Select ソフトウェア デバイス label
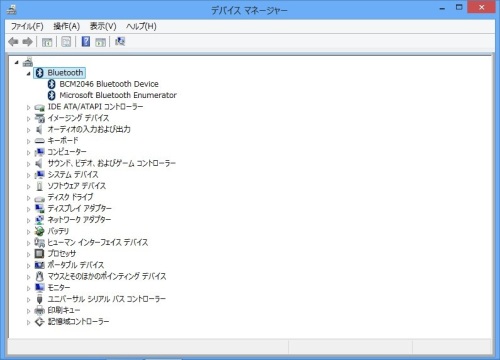500x360 pixels. coord(77,186)
